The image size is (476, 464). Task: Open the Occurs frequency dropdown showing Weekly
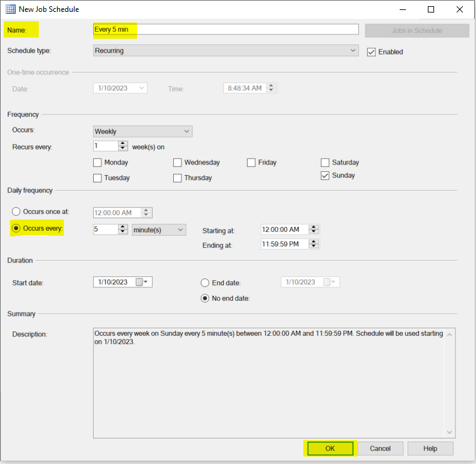[x=143, y=131]
